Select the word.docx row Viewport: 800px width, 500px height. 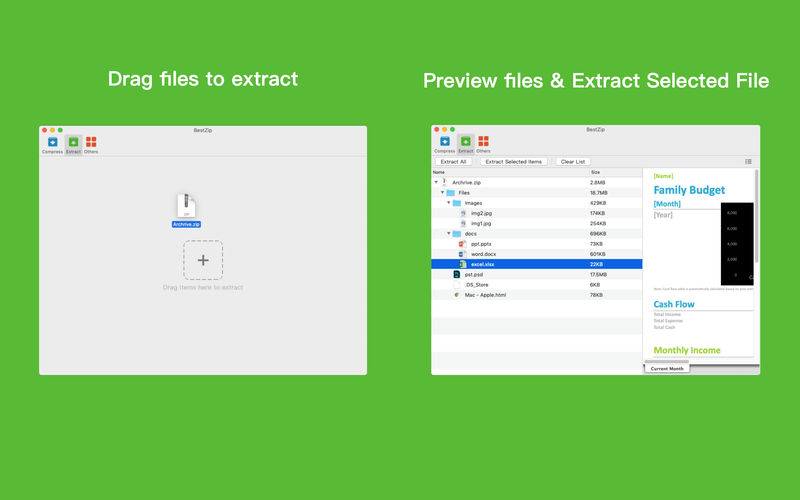pos(537,254)
